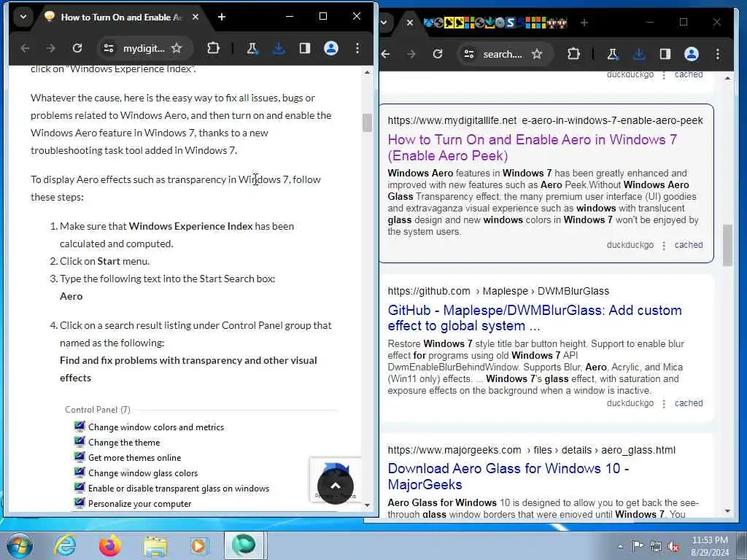Open 'How to Turn On and Enable Aero' result
Screen dimensions: 747x560
click(532, 147)
